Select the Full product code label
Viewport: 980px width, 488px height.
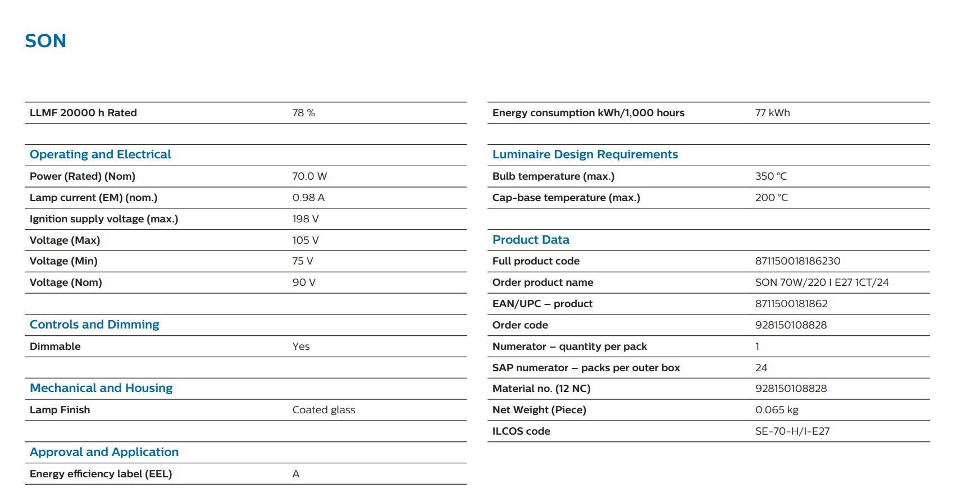[x=536, y=261]
